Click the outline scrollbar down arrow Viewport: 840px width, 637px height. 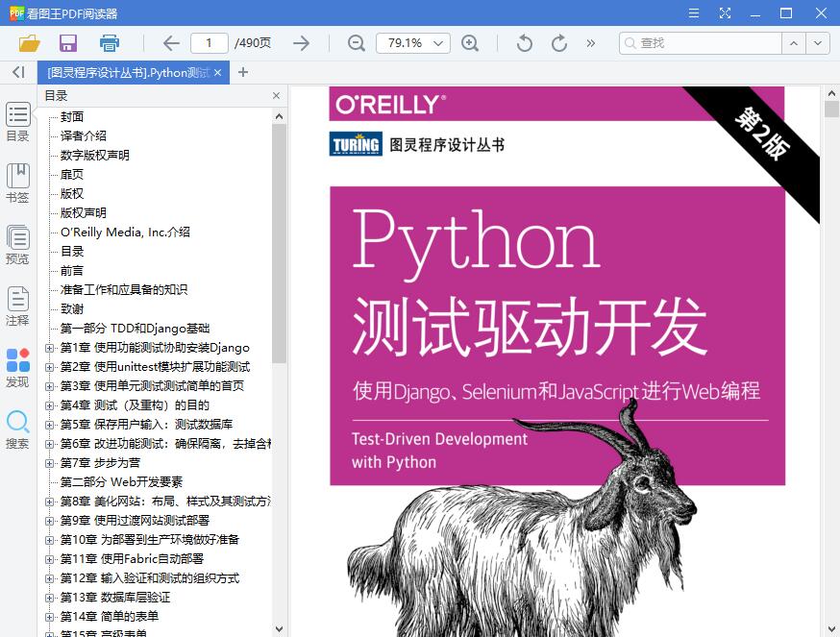tap(279, 628)
